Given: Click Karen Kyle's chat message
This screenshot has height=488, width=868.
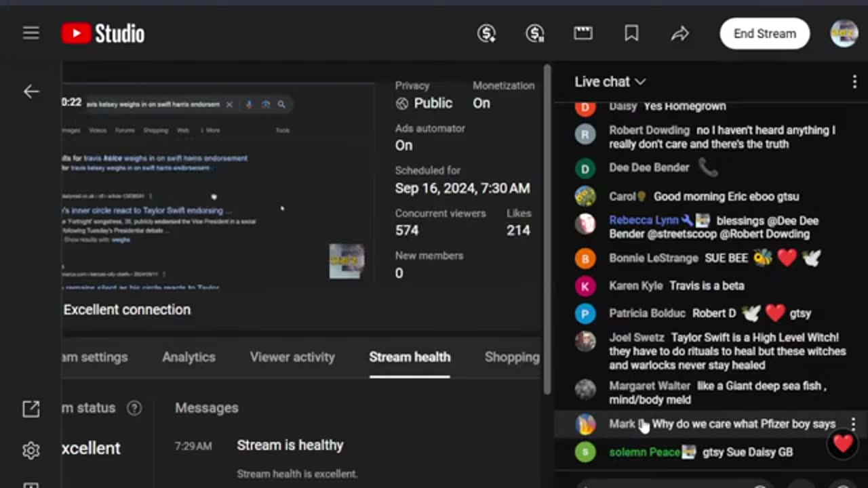Looking at the screenshot, I should click(x=707, y=286).
